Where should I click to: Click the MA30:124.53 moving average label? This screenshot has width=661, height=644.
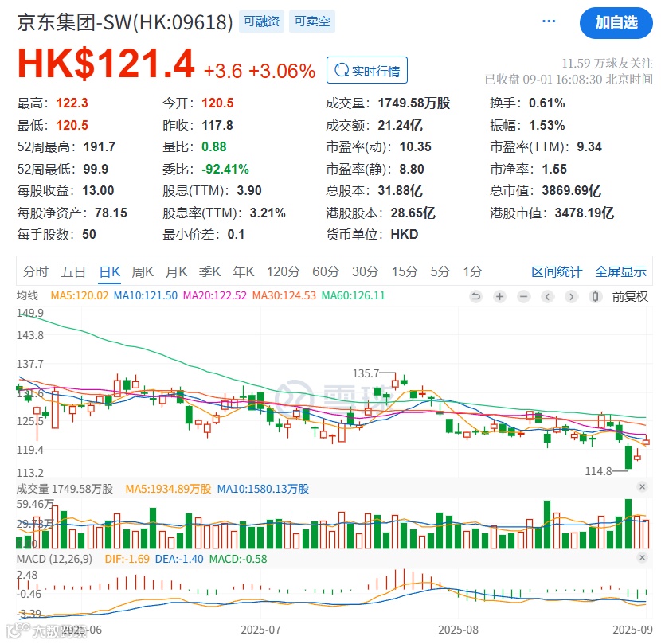(284, 295)
